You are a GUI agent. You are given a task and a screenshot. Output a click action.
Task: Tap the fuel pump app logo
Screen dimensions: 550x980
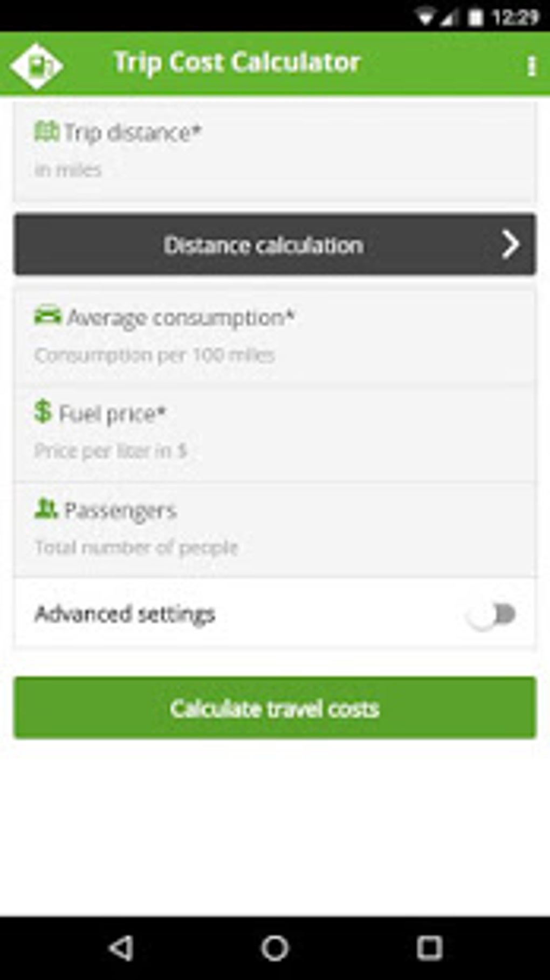tap(37, 66)
